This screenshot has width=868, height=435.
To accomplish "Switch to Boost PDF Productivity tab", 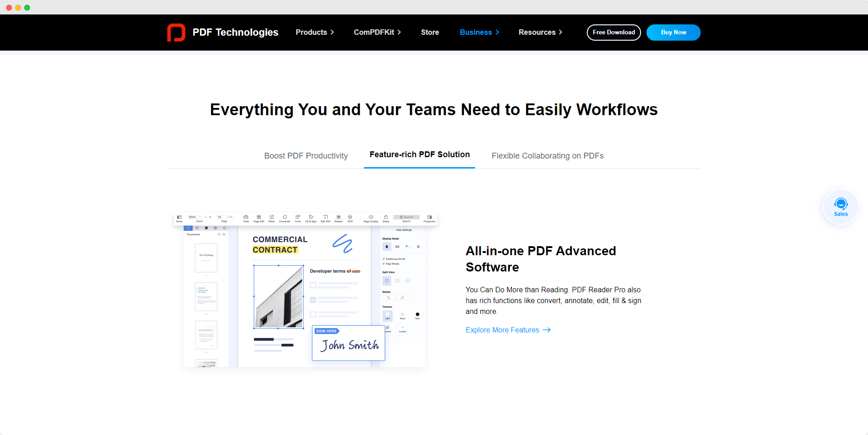I will 306,156.
